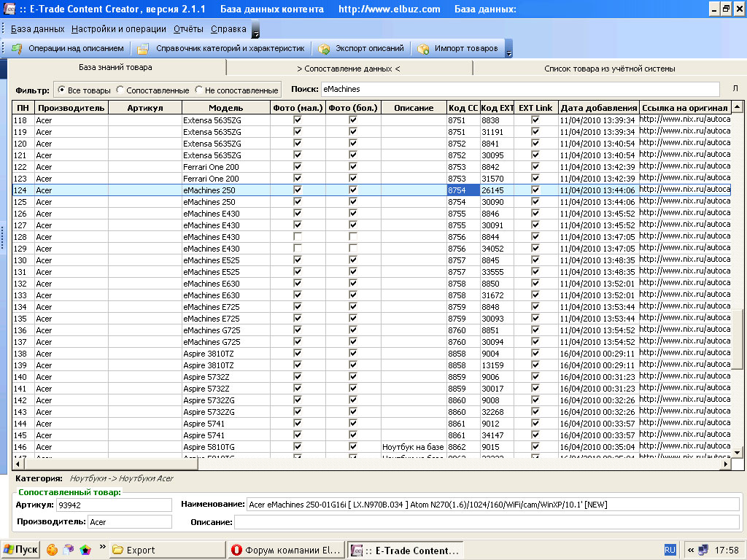Click the Поиск search field

(x=520, y=89)
